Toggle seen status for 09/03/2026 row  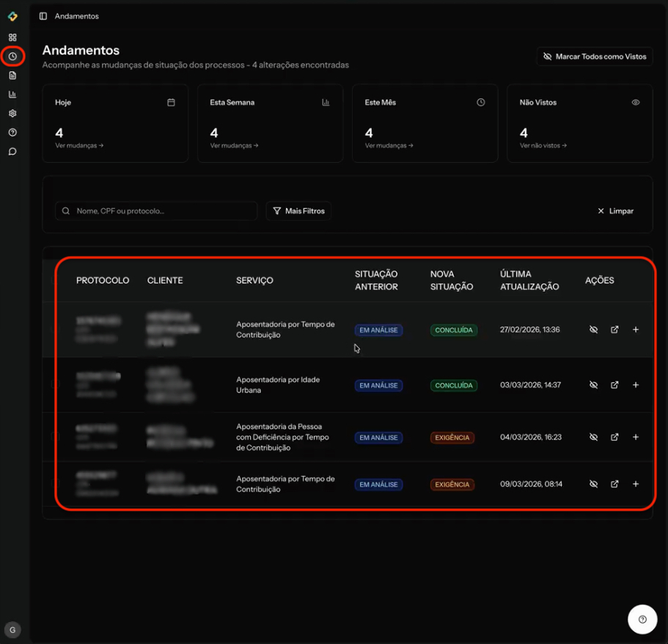click(594, 484)
